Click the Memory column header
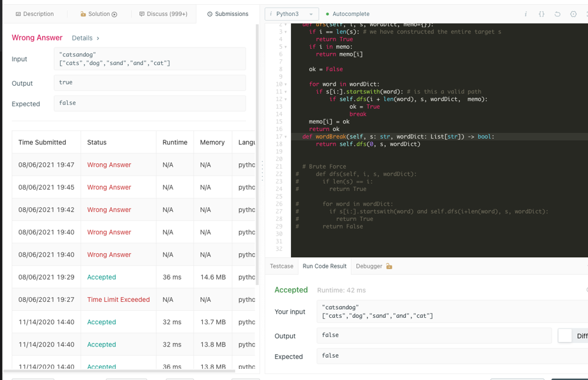The height and width of the screenshot is (380, 588). 212,142
